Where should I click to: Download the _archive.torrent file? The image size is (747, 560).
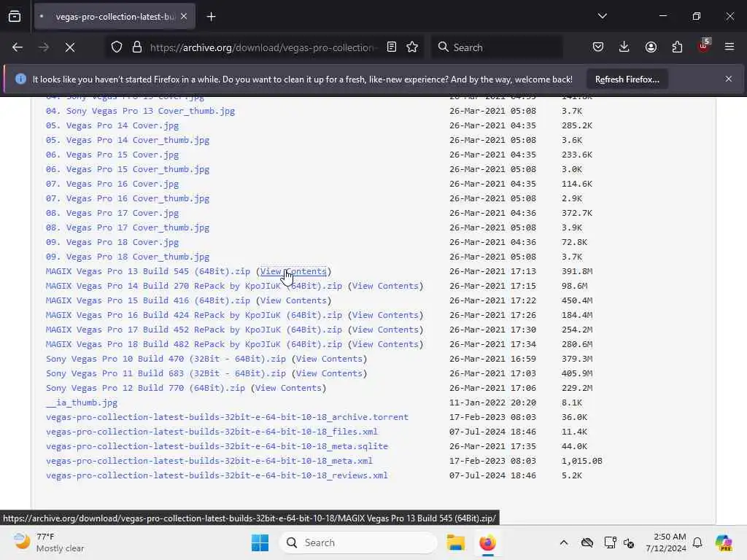click(227, 418)
